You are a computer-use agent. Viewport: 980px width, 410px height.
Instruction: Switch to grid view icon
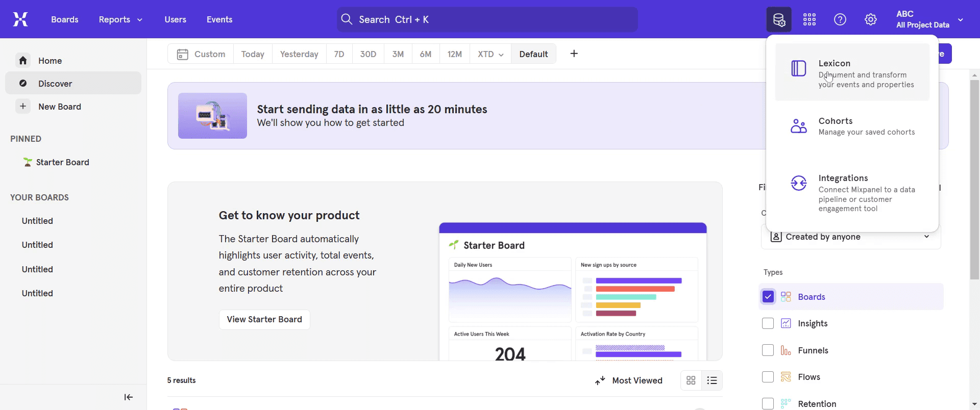click(x=691, y=380)
